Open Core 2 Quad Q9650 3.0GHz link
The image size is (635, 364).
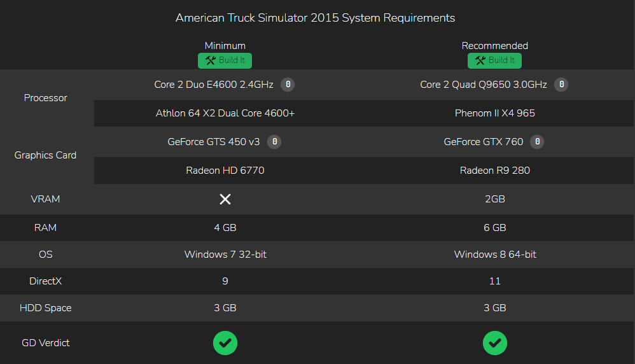484,85
